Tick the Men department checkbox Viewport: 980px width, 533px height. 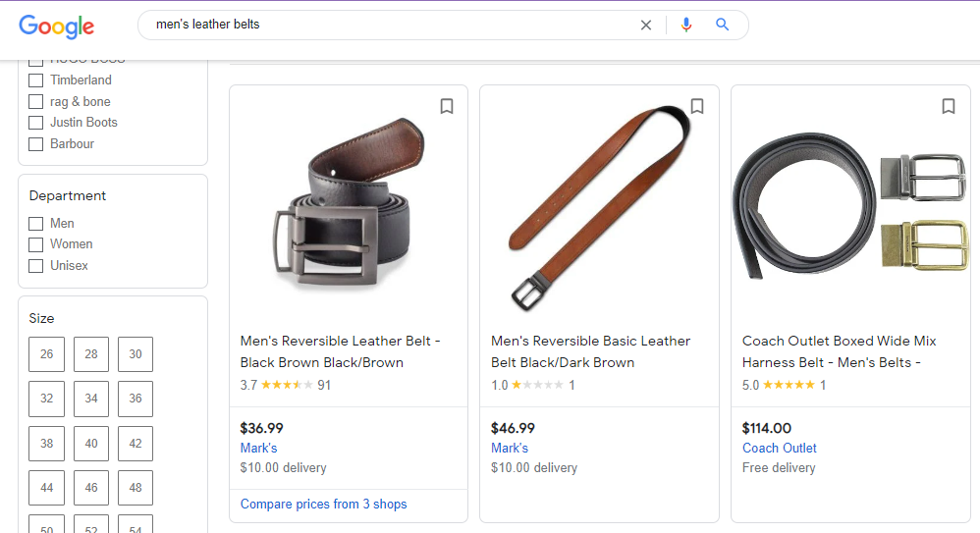click(x=36, y=224)
